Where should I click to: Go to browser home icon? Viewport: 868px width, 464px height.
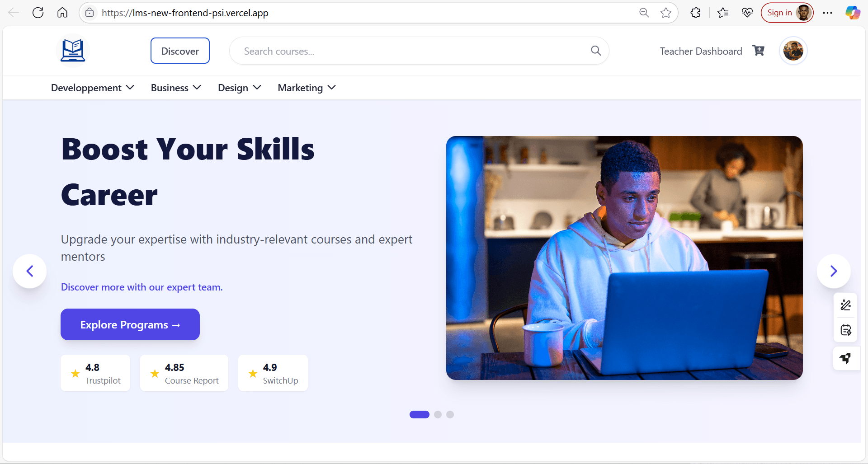pos(62,13)
